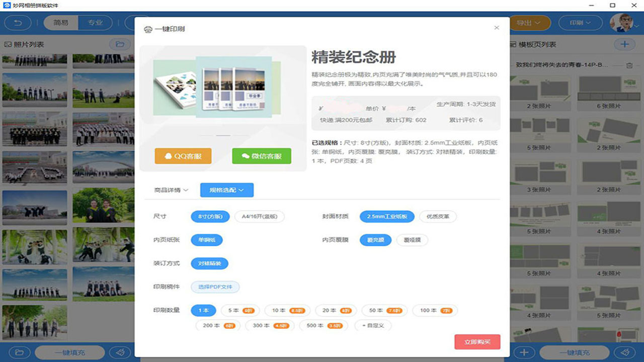This screenshot has width=644, height=362.
Task: Click the 立即购买 purchase button
Action: click(x=477, y=341)
